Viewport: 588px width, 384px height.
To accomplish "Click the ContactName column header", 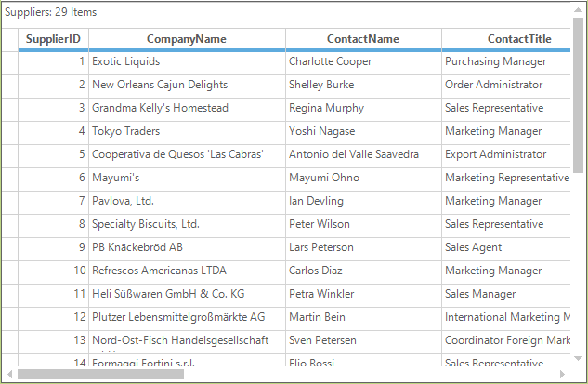I will pyautogui.click(x=363, y=39).
